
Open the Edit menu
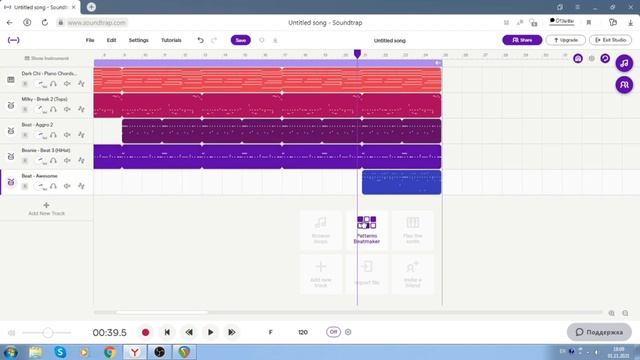111,40
